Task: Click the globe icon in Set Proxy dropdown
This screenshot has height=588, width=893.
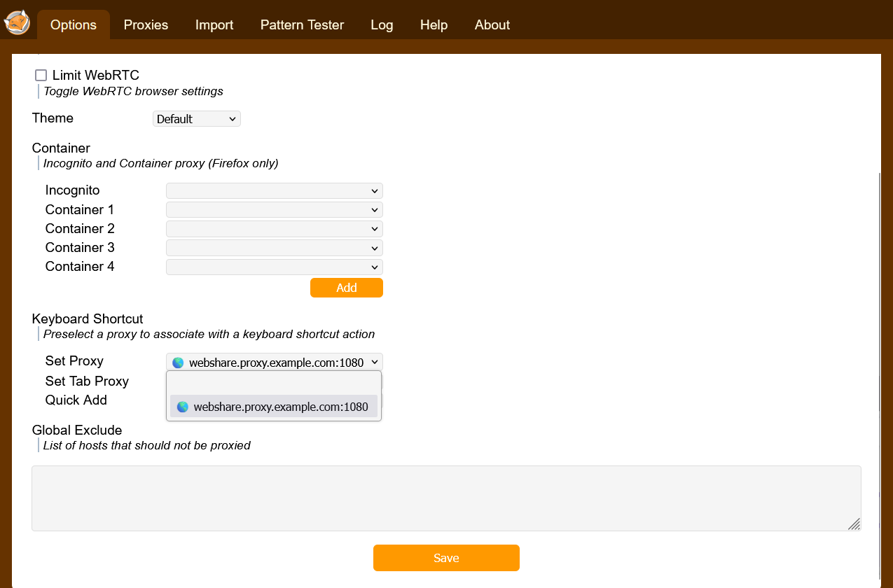Action: tap(178, 363)
